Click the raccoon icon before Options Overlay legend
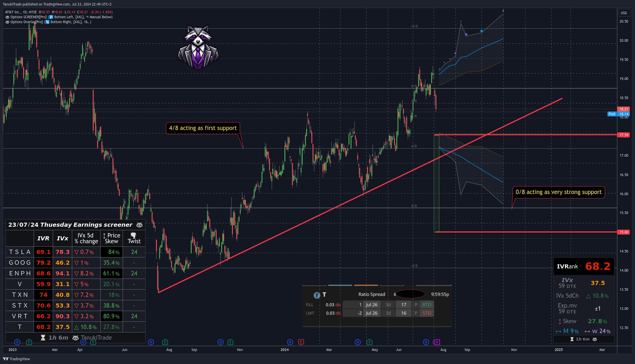Image resolution: width=635 pixels, height=364 pixels. [x=7, y=22]
